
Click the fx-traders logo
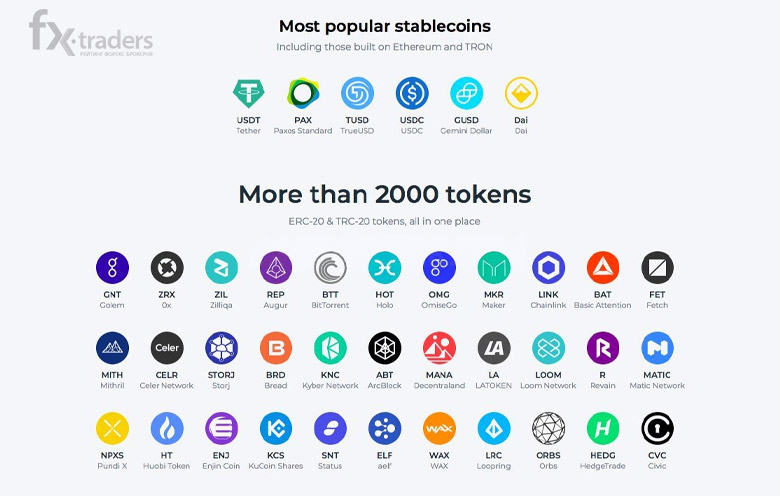tap(91, 33)
